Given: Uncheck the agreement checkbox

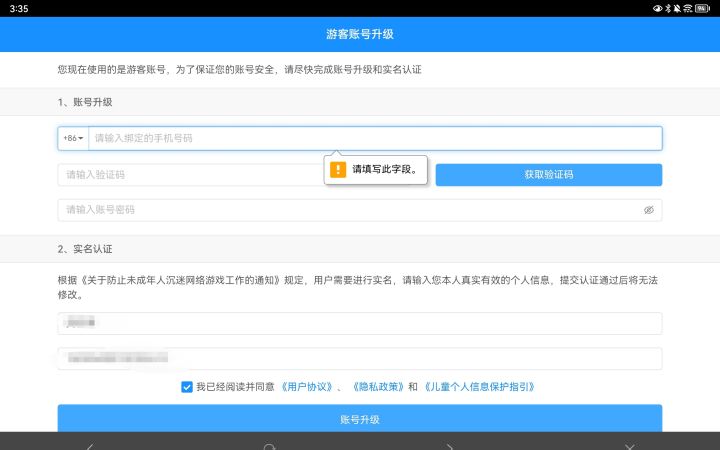Looking at the screenshot, I should pos(187,387).
